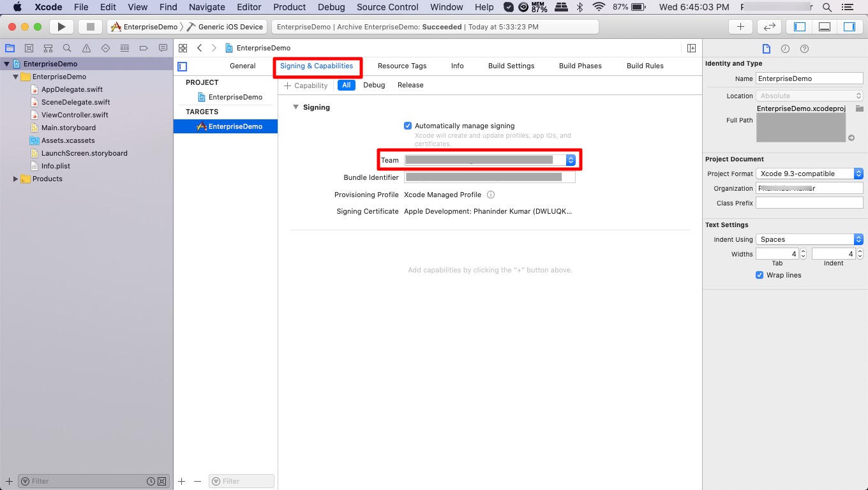Toggle the Wrap lines checkbox
The width and height of the screenshot is (868, 490).
pyautogui.click(x=759, y=275)
